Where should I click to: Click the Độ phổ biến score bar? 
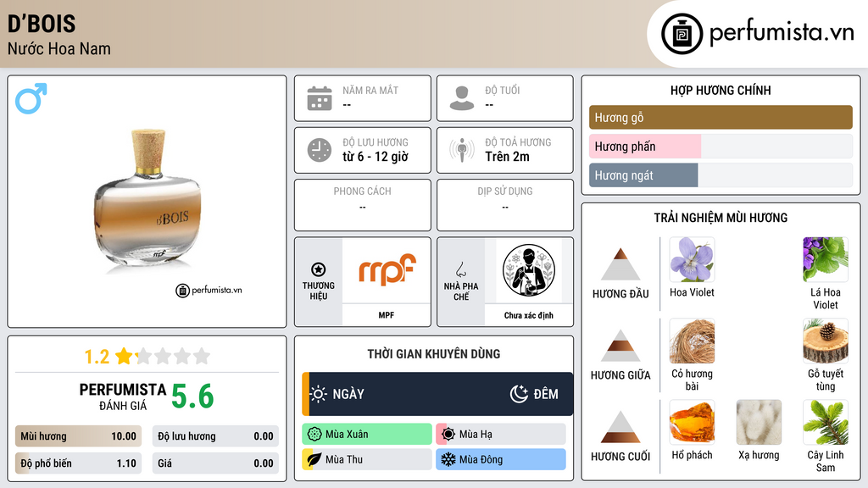pos(78,463)
